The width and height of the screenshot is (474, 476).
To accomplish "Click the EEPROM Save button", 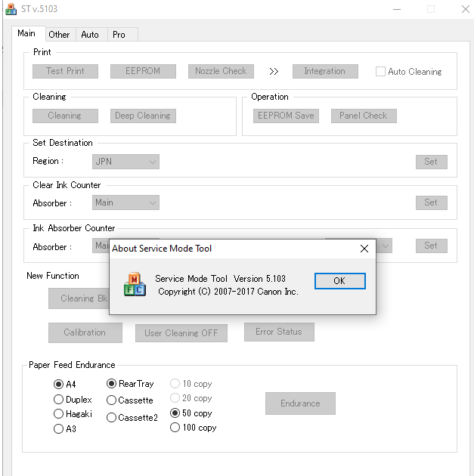I will pos(286,116).
